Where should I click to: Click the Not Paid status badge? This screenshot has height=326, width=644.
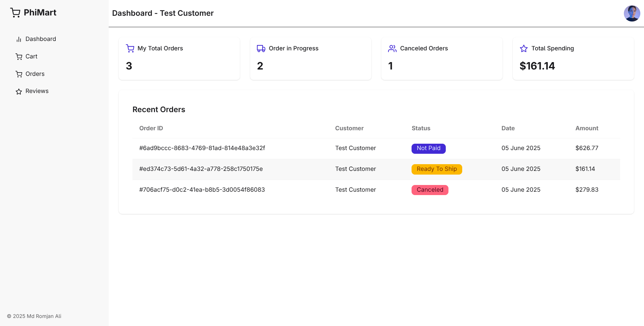pos(428,148)
